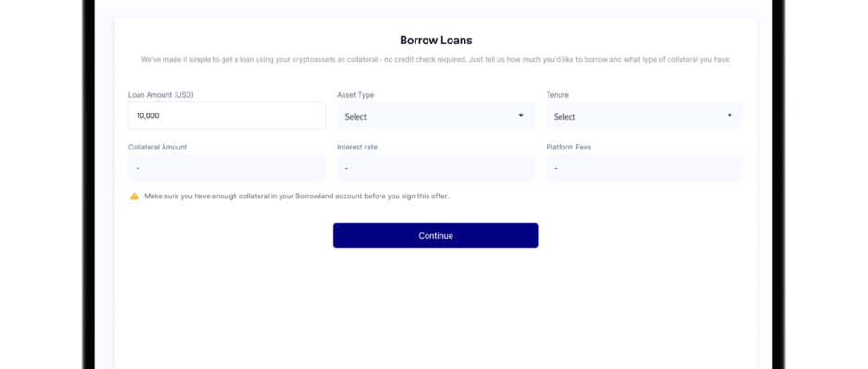The width and height of the screenshot is (868, 369).
Task: Click the Borrow Loans heading
Action: pos(436,41)
